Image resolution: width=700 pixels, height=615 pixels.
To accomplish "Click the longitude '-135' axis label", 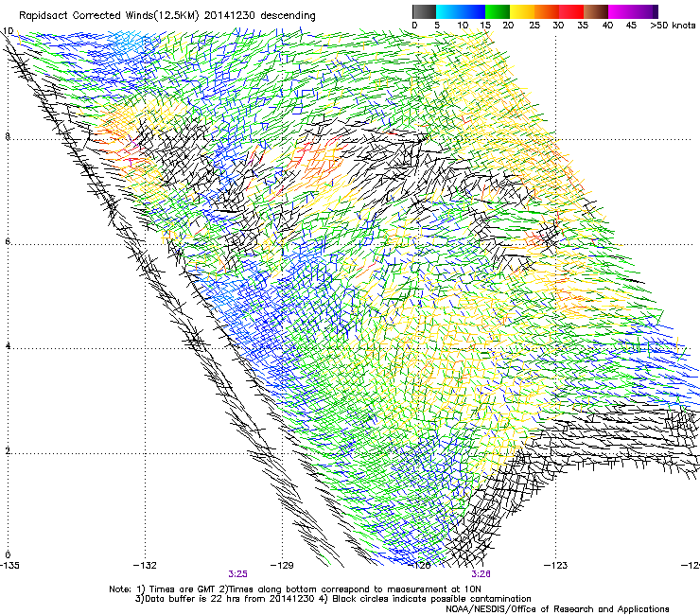I will pyautogui.click(x=9, y=566).
